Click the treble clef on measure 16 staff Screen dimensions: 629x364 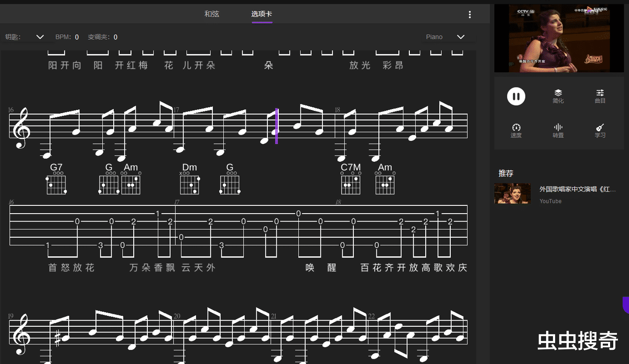(23, 128)
